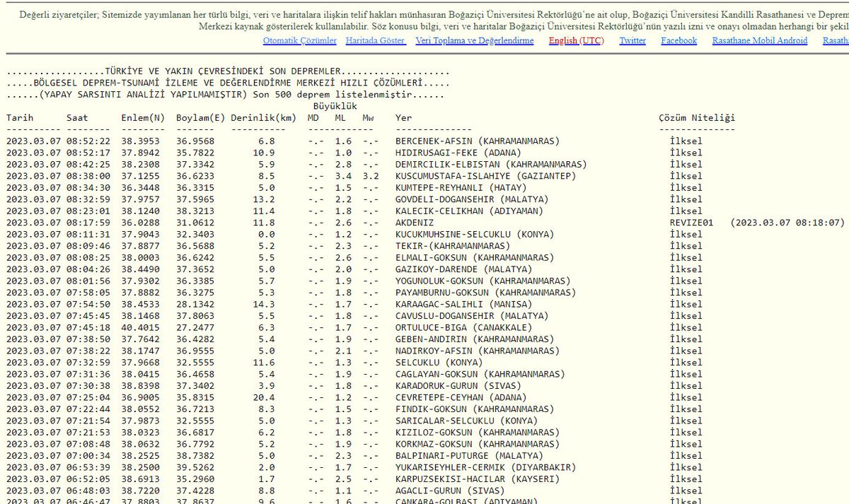
Task: Switch to English (UTC) version
Action: [576, 41]
